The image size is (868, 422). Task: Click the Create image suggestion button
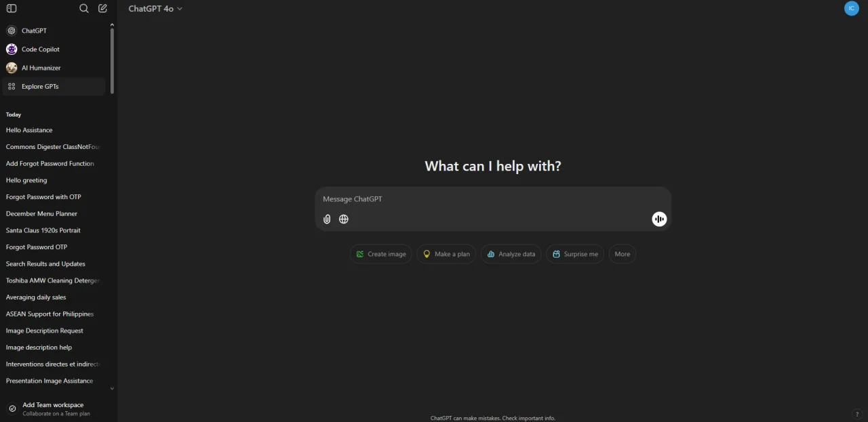(380, 254)
